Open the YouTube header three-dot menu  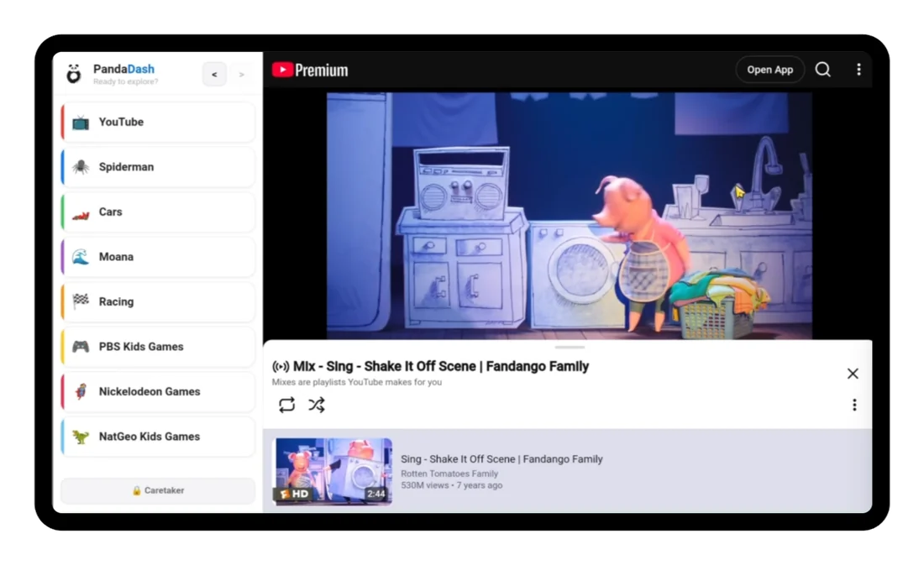858,70
